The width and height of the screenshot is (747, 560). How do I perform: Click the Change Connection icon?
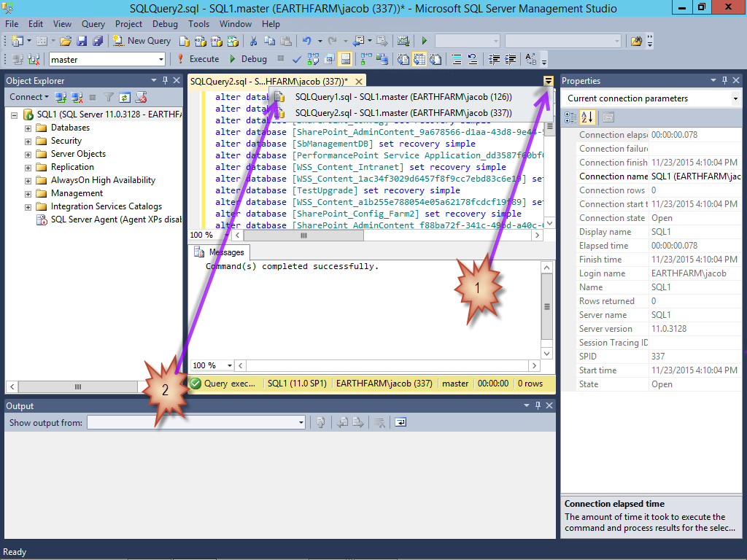34,60
